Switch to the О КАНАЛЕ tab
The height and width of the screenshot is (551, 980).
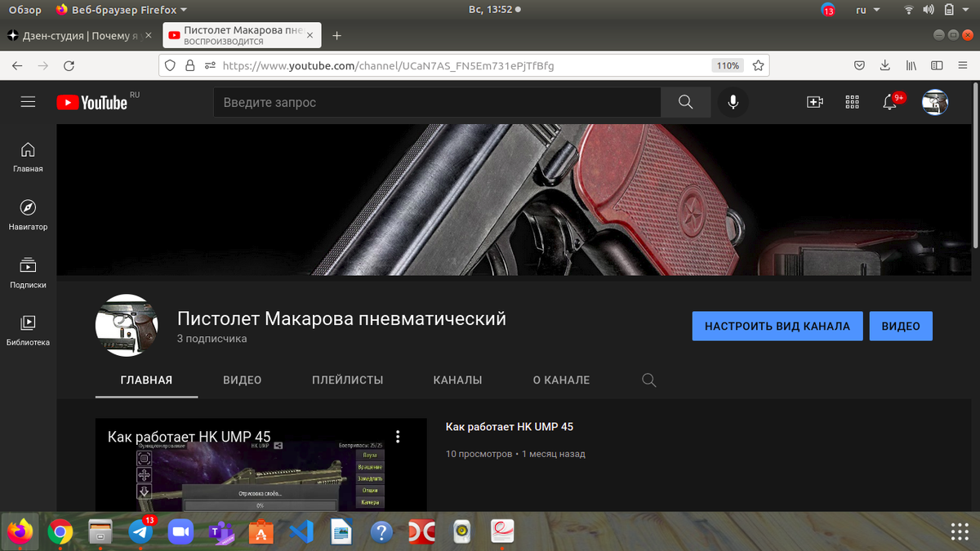click(561, 380)
